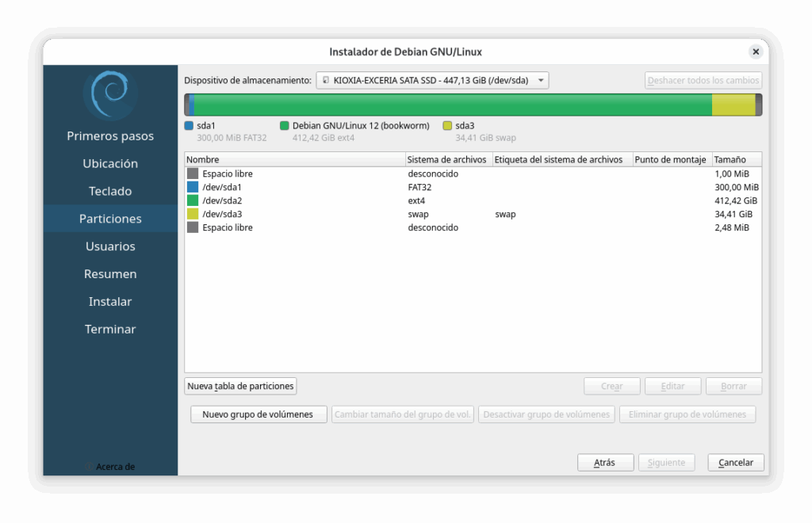
Task: Click ext4 file system cell
Action: click(x=416, y=200)
